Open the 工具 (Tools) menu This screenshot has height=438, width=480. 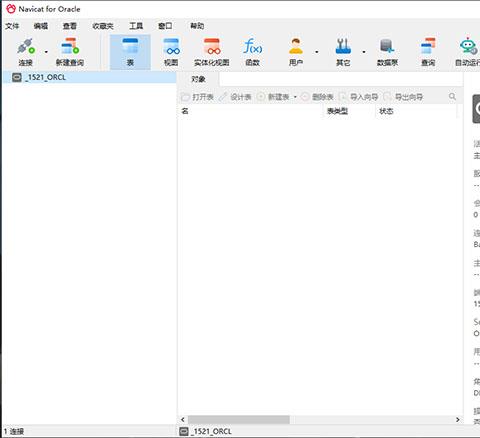click(136, 26)
